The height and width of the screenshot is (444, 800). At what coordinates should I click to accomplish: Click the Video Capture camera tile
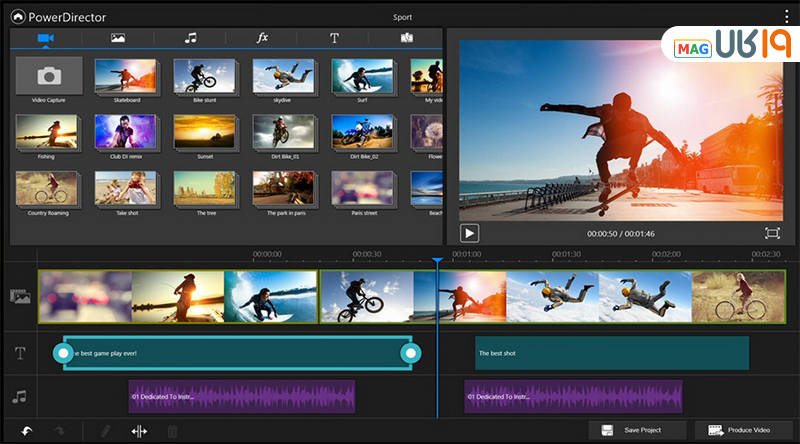[x=48, y=76]
